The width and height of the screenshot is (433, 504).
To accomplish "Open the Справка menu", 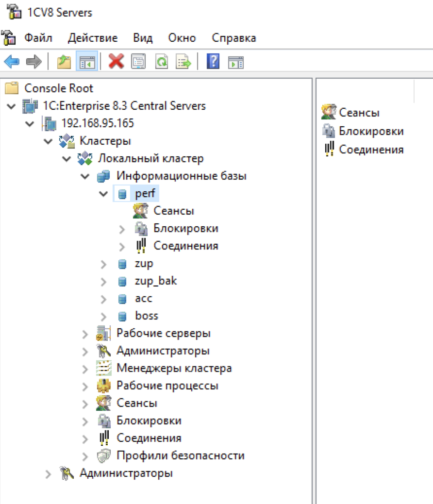I will click(233, 38).
